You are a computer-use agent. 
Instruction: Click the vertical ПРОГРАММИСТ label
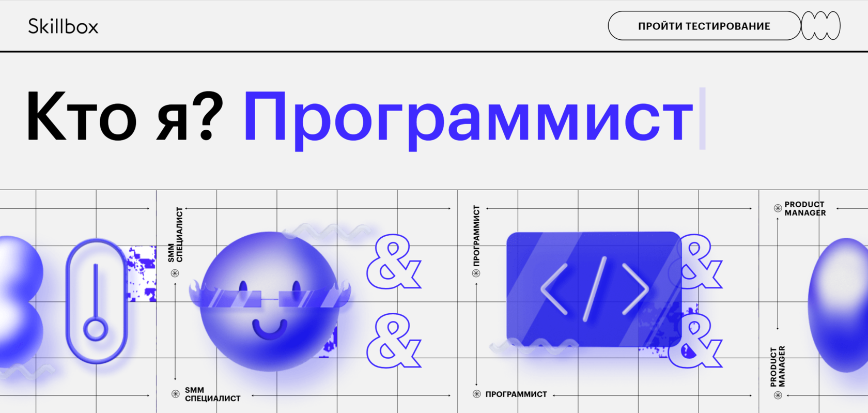pos(476,236)
